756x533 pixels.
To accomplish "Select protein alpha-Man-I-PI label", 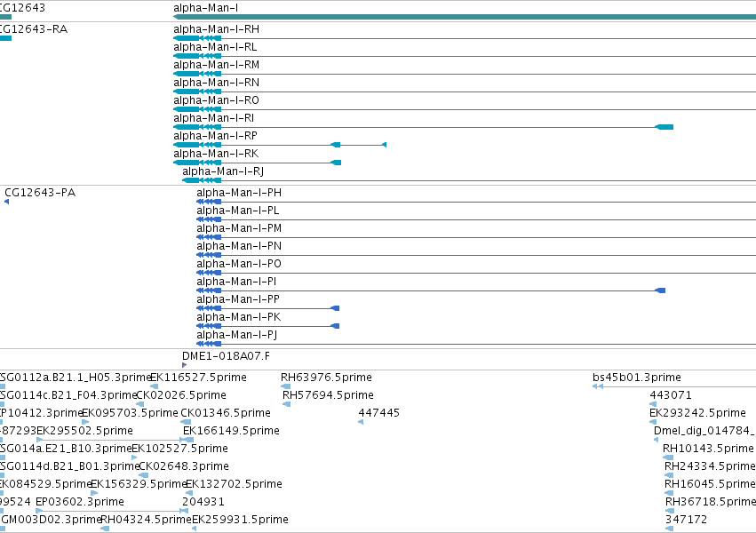I will coord(236,282).
